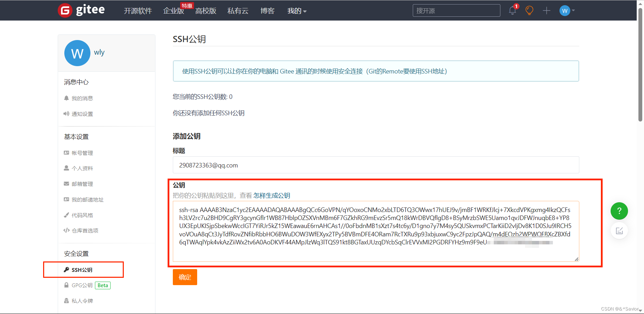644x314 pixels.
Task: Expand the 我的 dropdown menu
Action: click(297, 11)
